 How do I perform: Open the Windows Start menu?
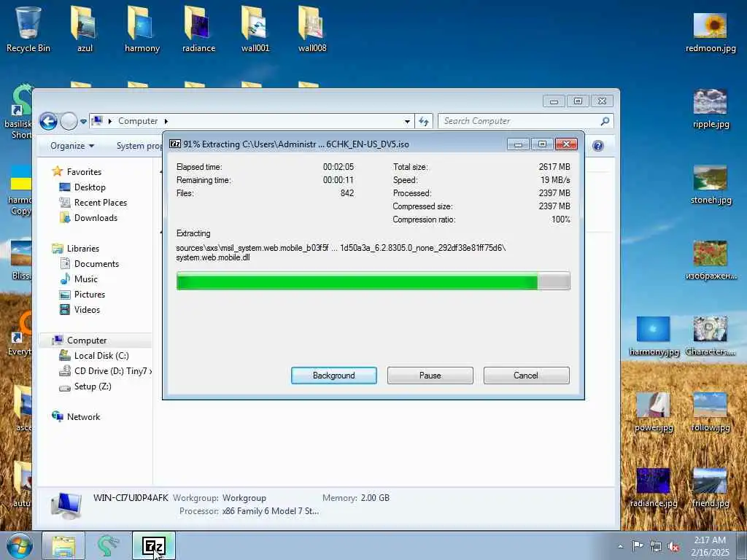click(19, 545)
